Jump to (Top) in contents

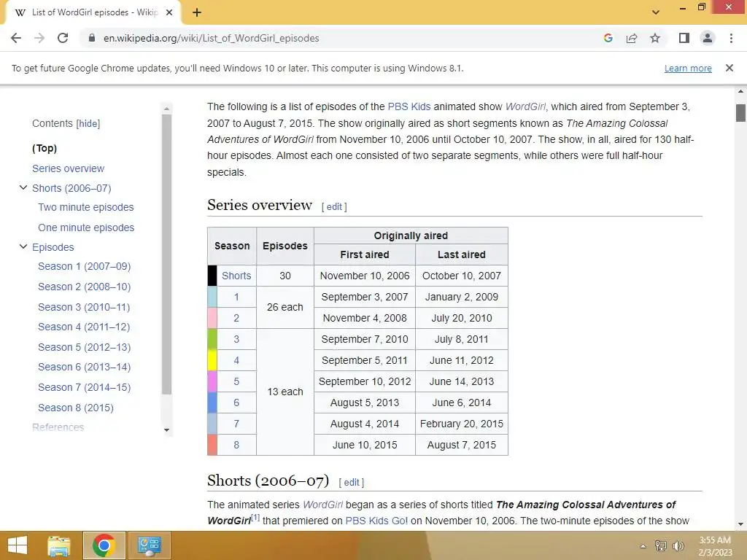click(44, 148)
